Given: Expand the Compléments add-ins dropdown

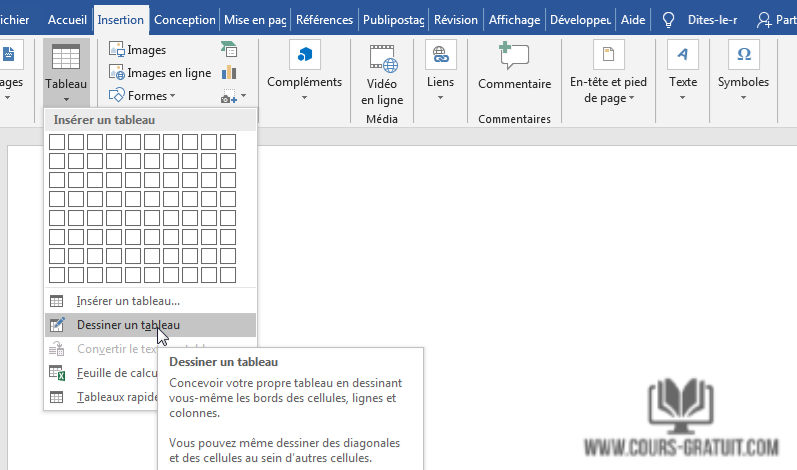Looking at the screenshot, I should click(x=304, y=98).
